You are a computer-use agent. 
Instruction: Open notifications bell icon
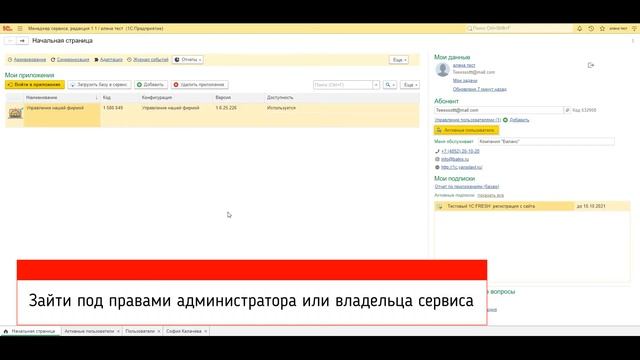point(579,29)
